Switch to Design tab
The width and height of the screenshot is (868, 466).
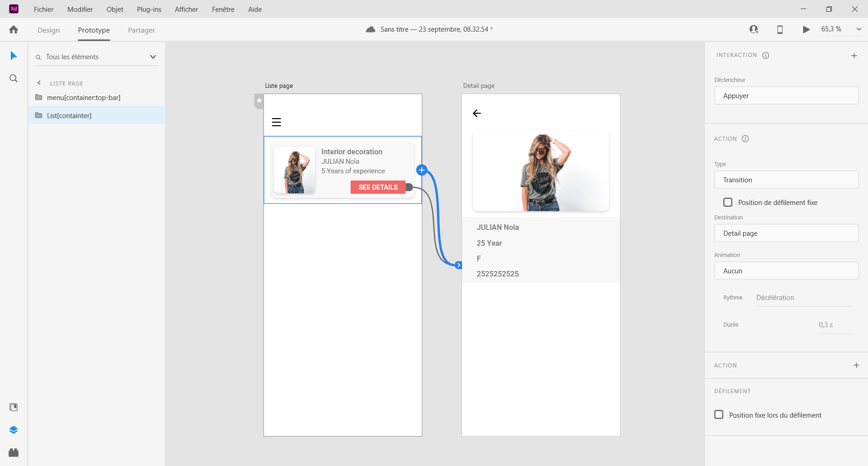(49, 30)
